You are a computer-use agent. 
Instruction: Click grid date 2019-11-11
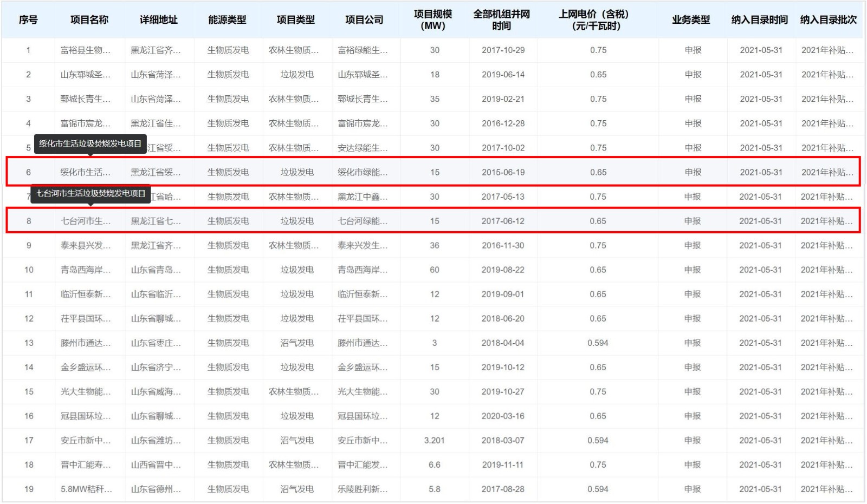[x=503, y=464]
